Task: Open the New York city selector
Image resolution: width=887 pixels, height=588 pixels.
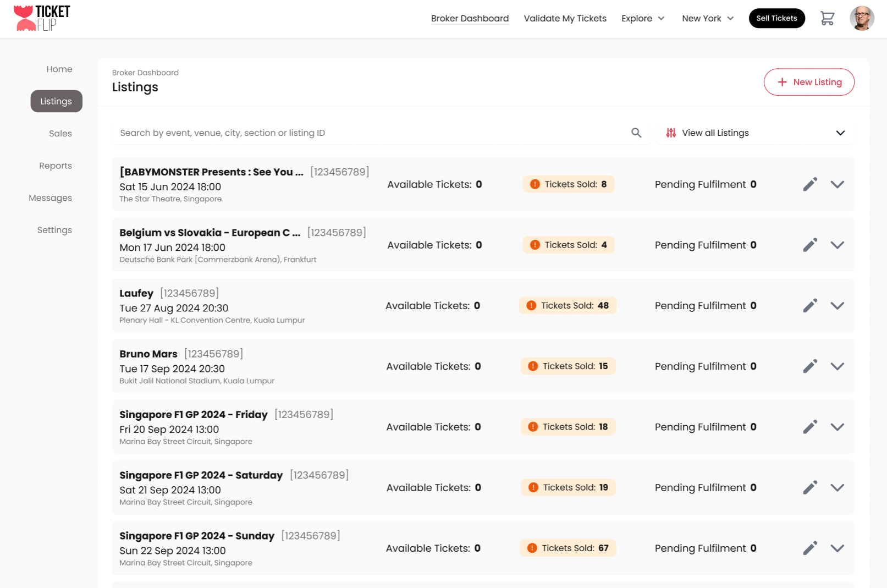Action: pos(708,18)
